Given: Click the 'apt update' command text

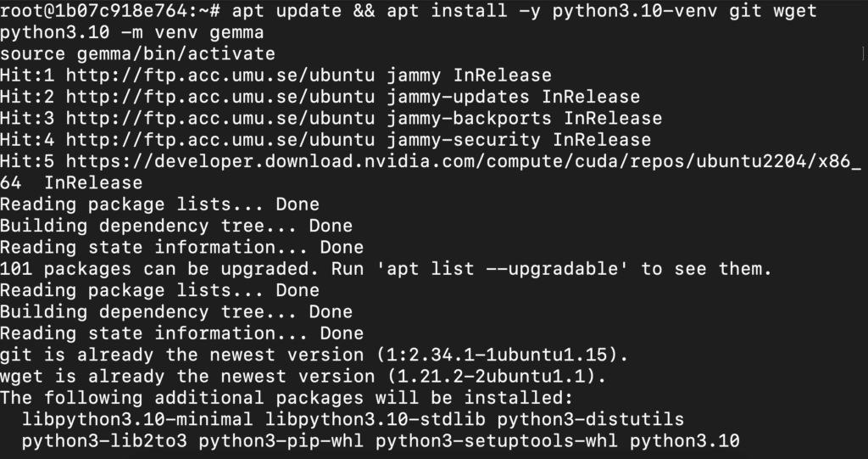Looking at the screenshot, I should click(x=287, y=11).
